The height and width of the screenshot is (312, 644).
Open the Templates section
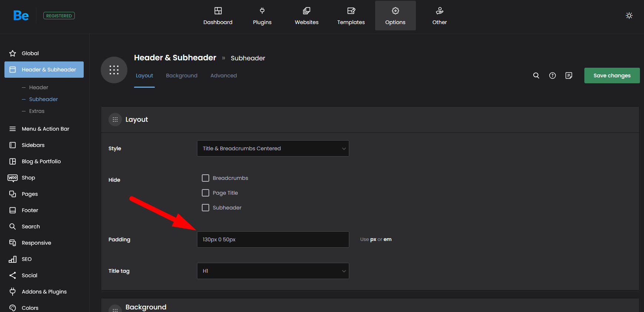[x=351, y=16]
